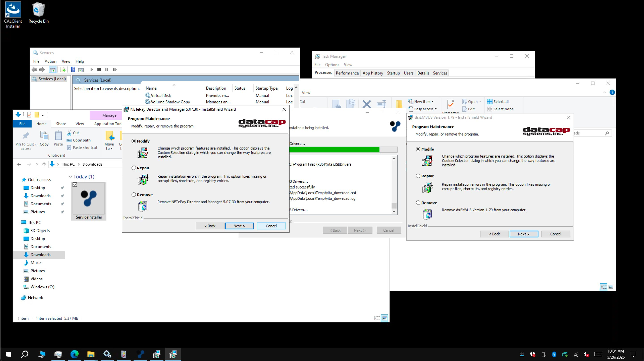
Task: Open the Help menu in Services
Action: (x=80, y=61)
